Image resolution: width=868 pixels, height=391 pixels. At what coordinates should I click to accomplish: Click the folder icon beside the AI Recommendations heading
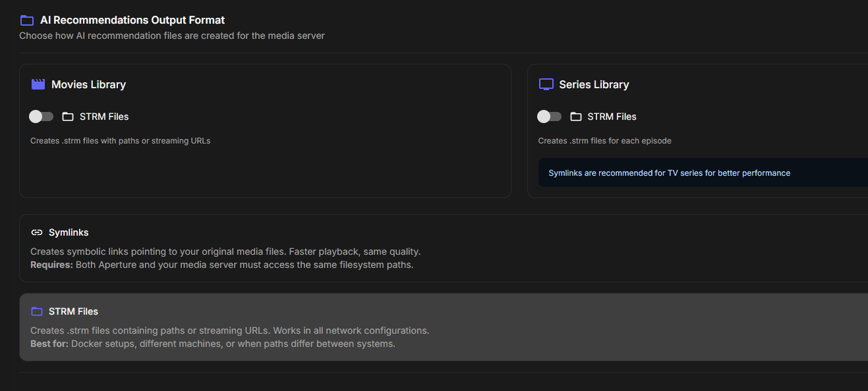pos(27,20)
